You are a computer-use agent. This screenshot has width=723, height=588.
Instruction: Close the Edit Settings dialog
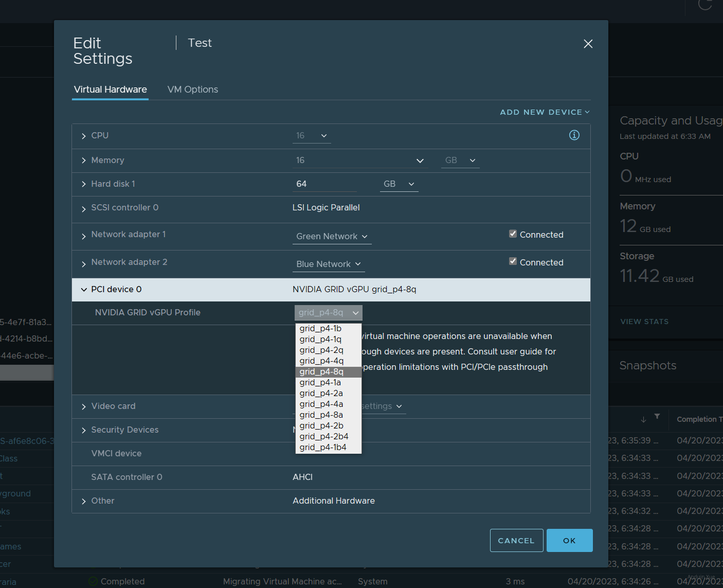tap(588, 44)
